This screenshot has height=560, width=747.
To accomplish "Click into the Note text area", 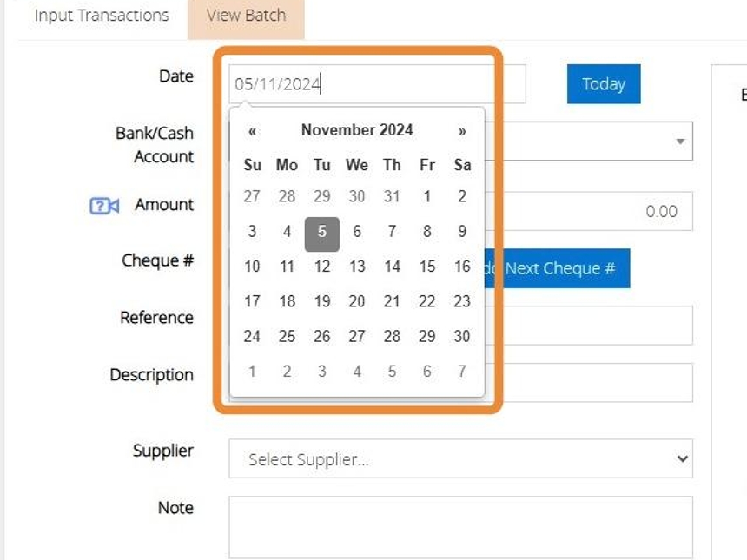I will (x=460, y=526).
